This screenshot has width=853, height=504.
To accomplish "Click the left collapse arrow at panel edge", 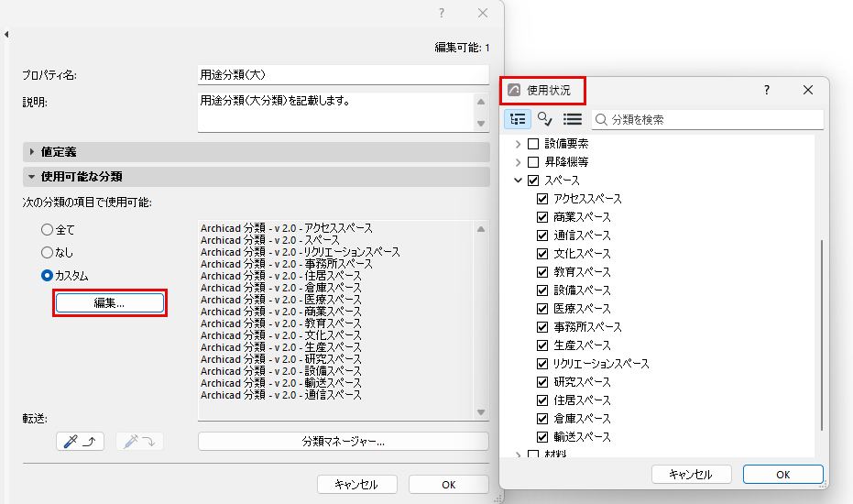I will [x=6, y=34].
